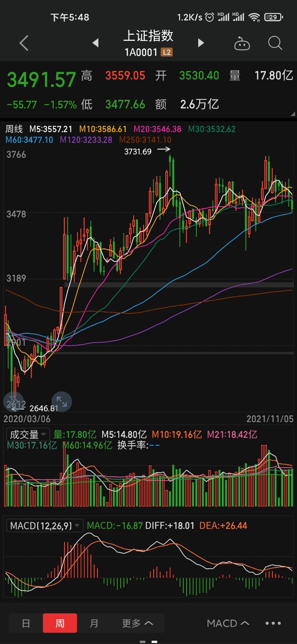Tap the volume M60:14.96亿 label

[87, 445]
